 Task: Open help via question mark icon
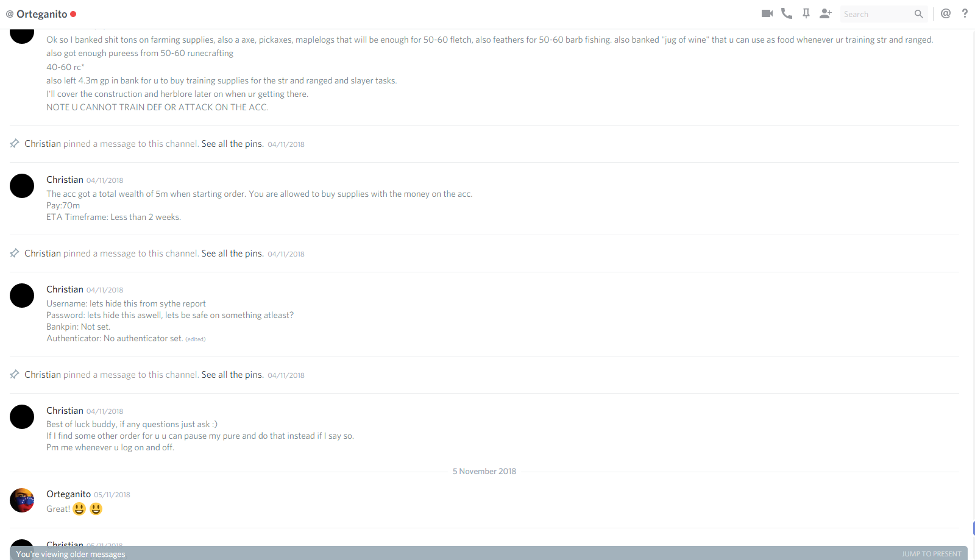point(965,13)
